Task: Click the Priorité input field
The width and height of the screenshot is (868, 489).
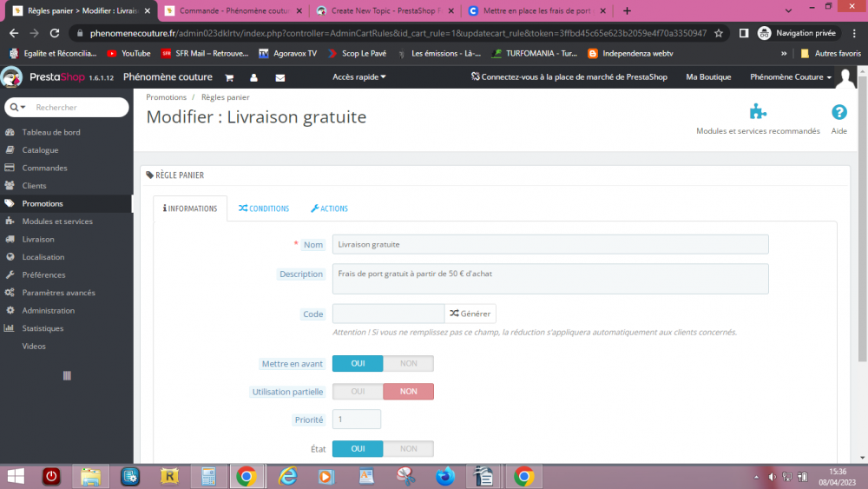Action: pyautogui.click(x=357, y=420)
